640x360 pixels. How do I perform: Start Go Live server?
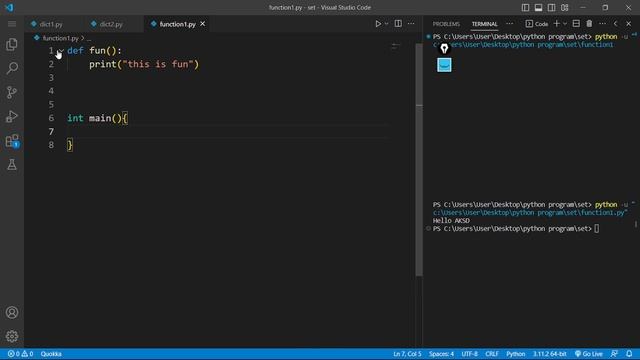click(589, 354)
